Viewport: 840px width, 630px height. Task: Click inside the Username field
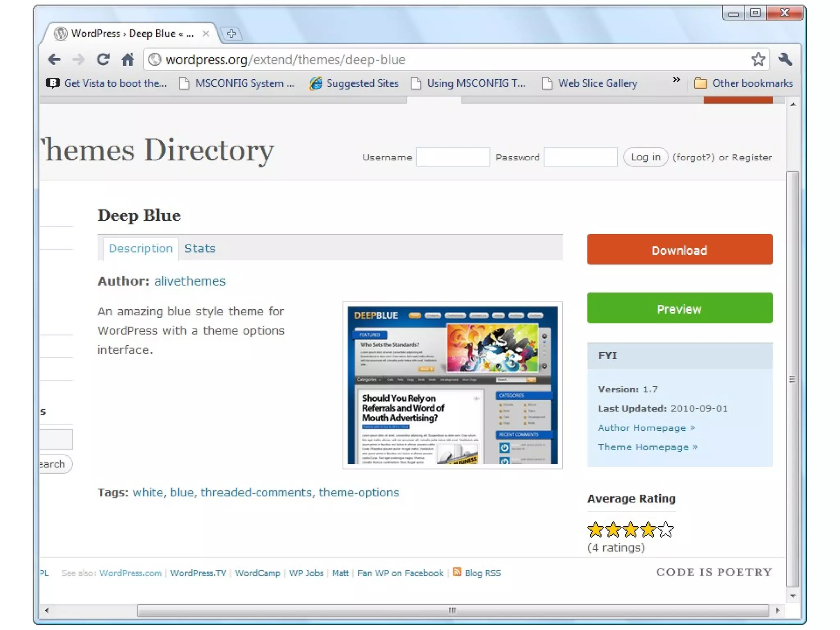453,157
